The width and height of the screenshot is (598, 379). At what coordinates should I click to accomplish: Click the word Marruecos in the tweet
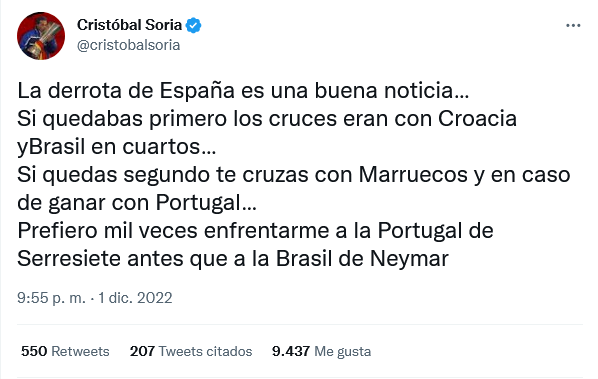click(413, 175)
